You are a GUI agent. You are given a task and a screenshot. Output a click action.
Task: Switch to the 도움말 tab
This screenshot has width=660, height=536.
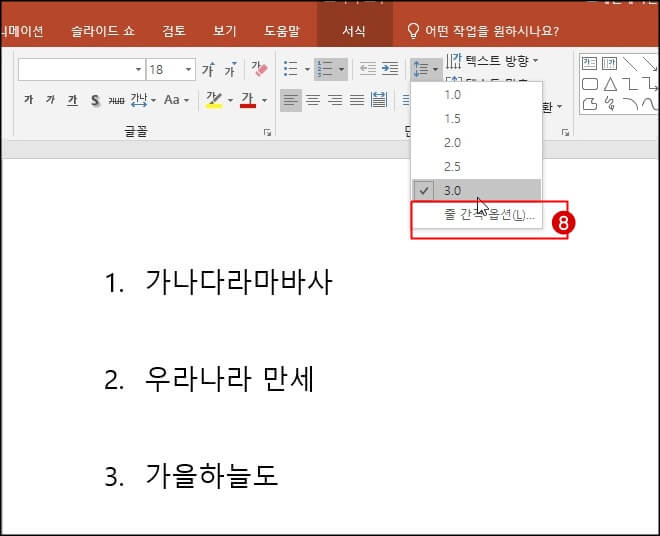(x=282, y=31)
